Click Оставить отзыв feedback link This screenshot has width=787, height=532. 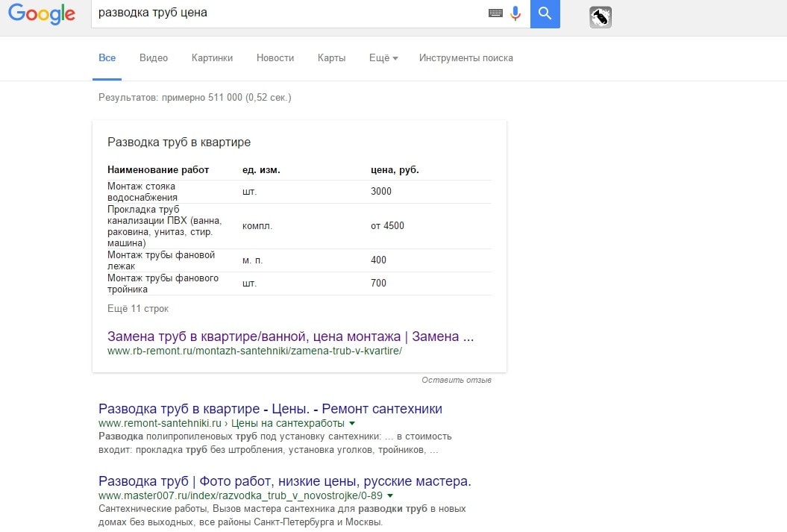pos(457,381)
